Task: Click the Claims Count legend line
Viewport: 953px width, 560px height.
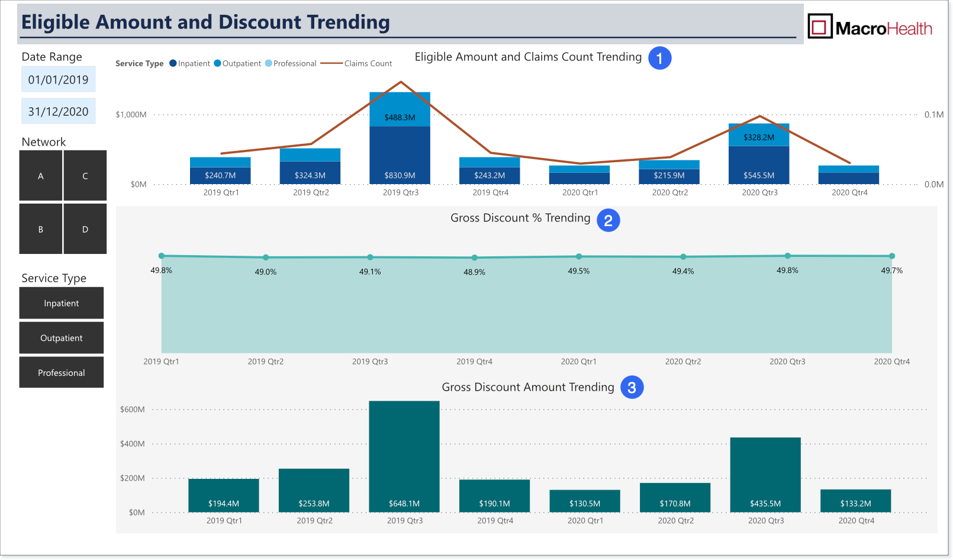Action: [x=331, y=63]
